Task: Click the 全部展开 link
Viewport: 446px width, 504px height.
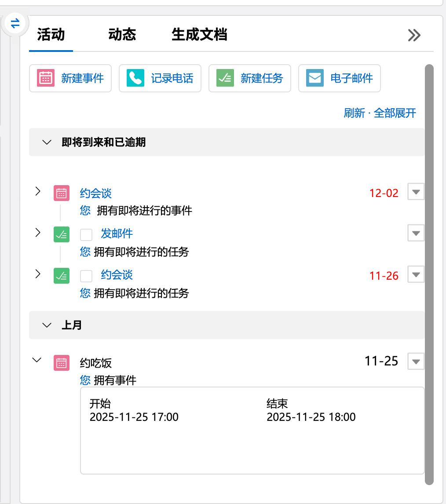Action: tap(395, 113)
